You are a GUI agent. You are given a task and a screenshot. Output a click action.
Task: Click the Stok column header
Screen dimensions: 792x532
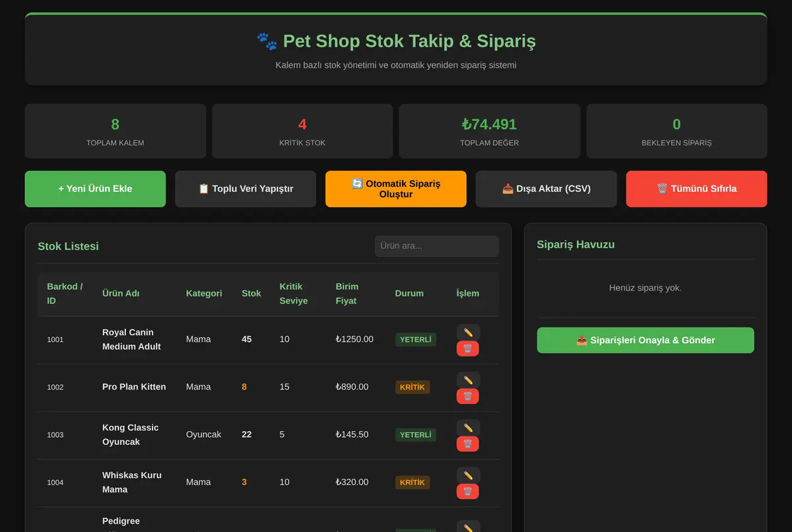[251, 294]
